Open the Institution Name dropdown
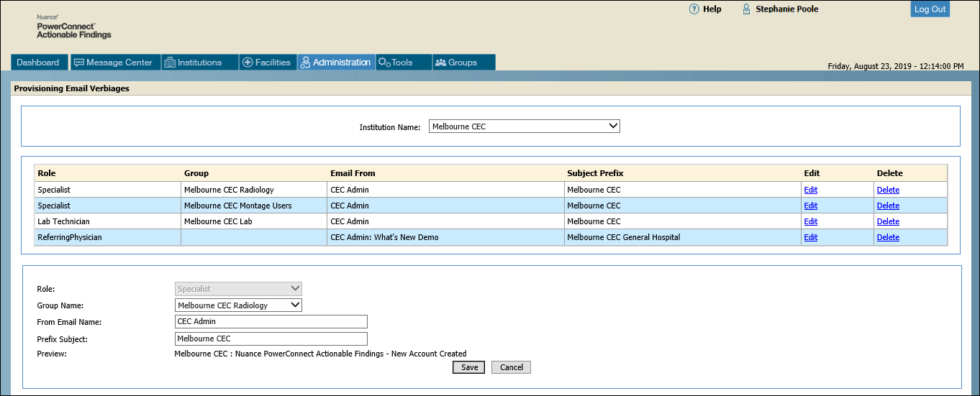 525,126
